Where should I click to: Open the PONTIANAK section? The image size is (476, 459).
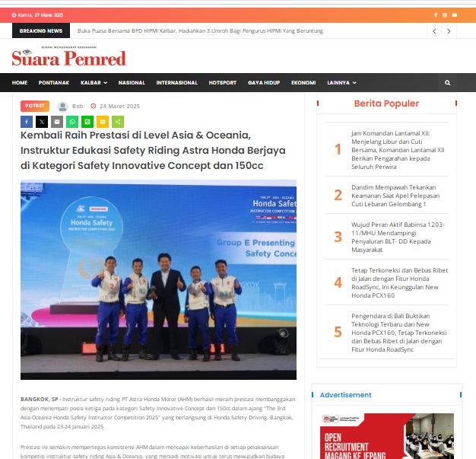coord(54,83)
